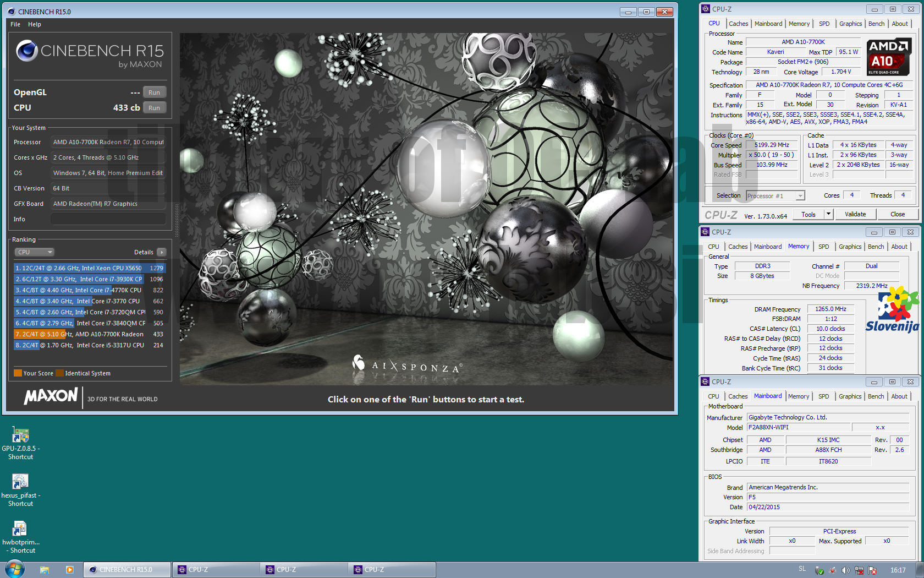Open the Tools dropdown arrow in CPU-Z

click(x=828, y=214)
